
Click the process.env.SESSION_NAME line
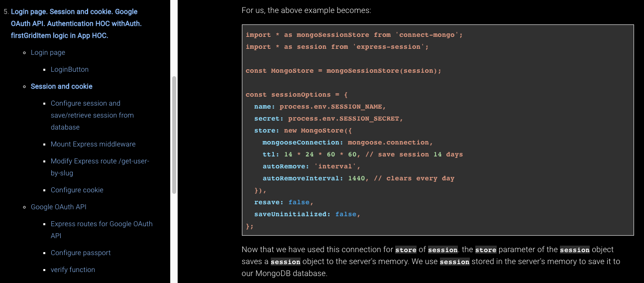[x=320, y=107]
